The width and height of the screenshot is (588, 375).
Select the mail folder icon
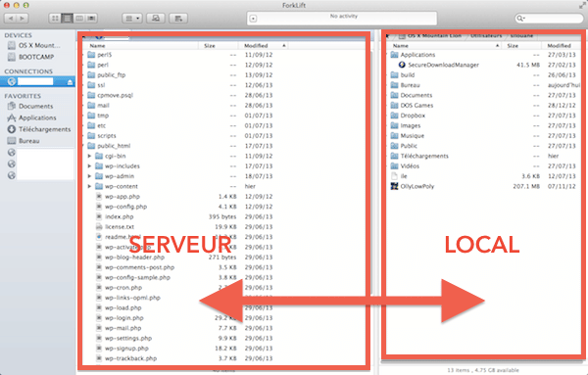point(91,106)
